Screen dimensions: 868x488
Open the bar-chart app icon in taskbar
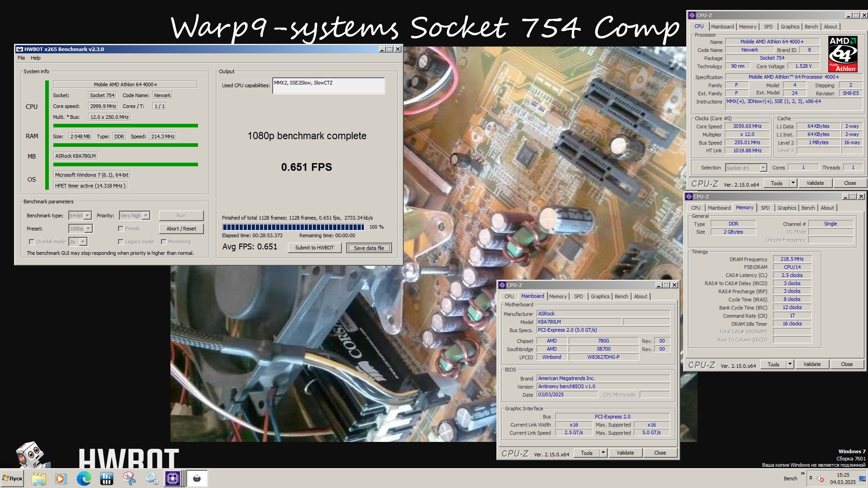(107, 479)
